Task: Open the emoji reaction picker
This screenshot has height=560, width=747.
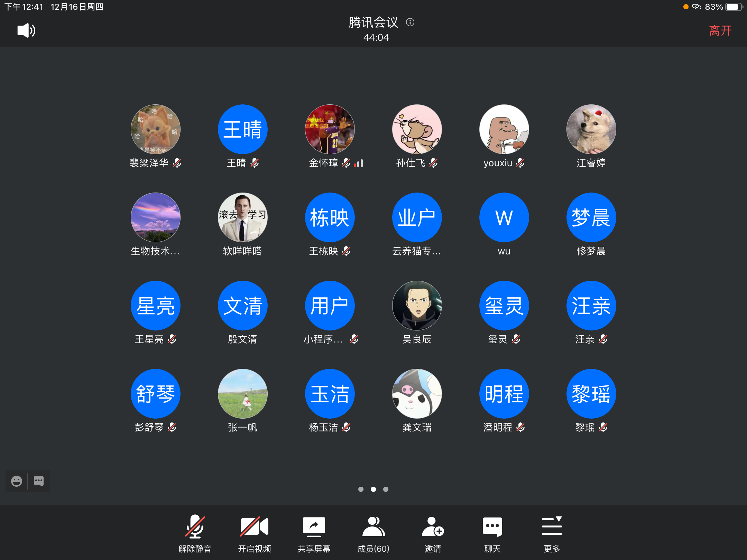Action: (x=16, y=481)
